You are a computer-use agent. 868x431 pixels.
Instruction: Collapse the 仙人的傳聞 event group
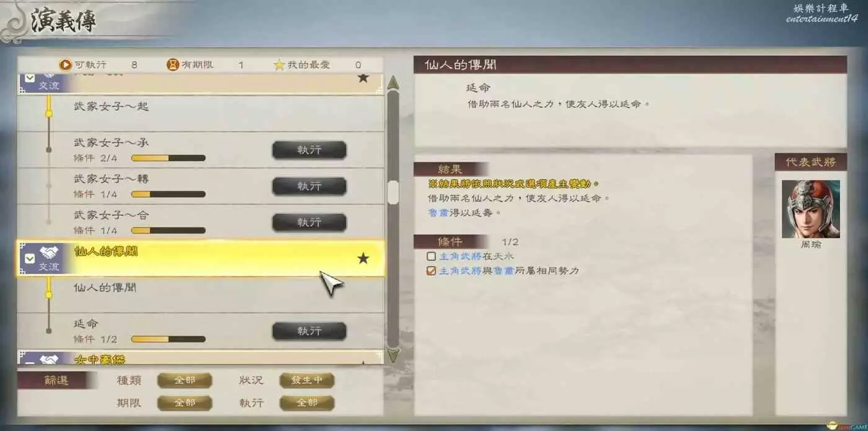coord(29,258)
